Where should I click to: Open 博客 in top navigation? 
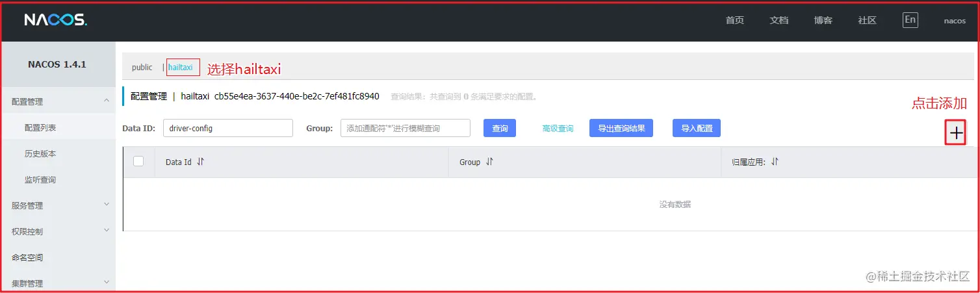[823, 20]
